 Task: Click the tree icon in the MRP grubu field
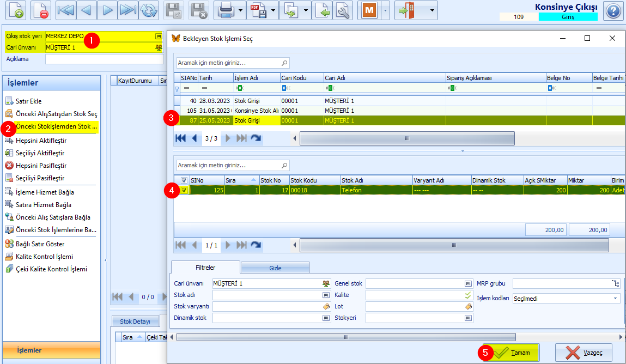[x=616, y=283]
